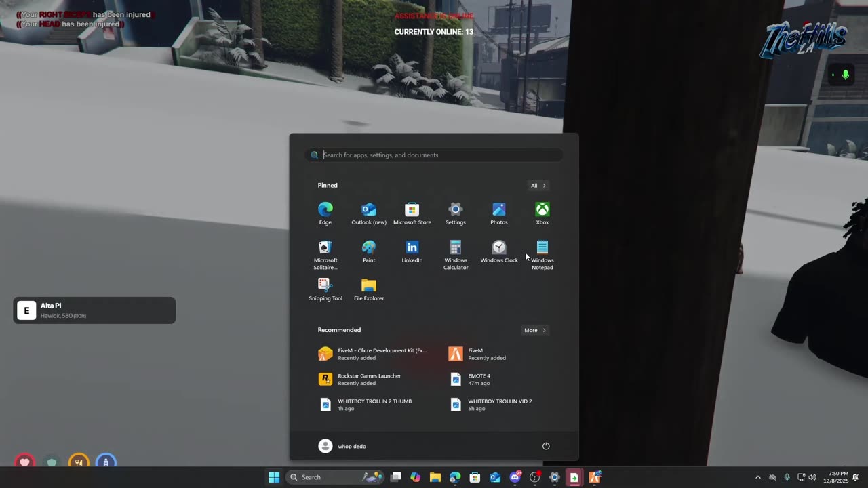This screenshot has width=868, height=488.
Task: Click the 'Pinned' section heading
Action: point(328,186)
